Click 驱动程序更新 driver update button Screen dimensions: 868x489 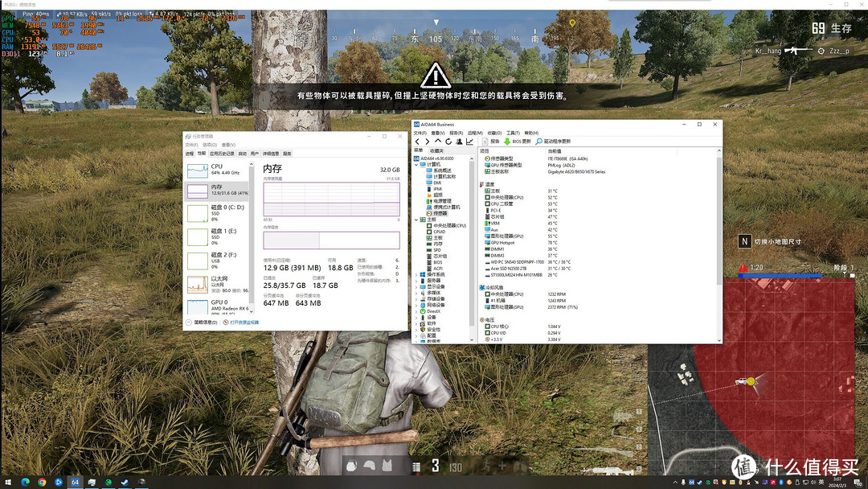click(553, 142)
